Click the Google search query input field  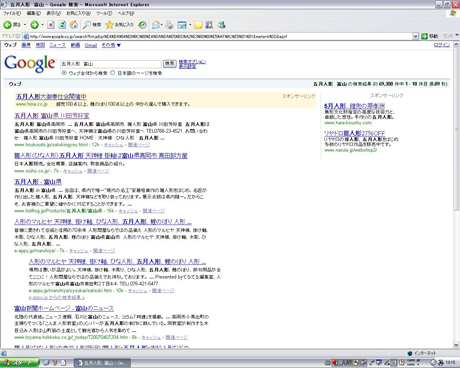click(111, 64)
